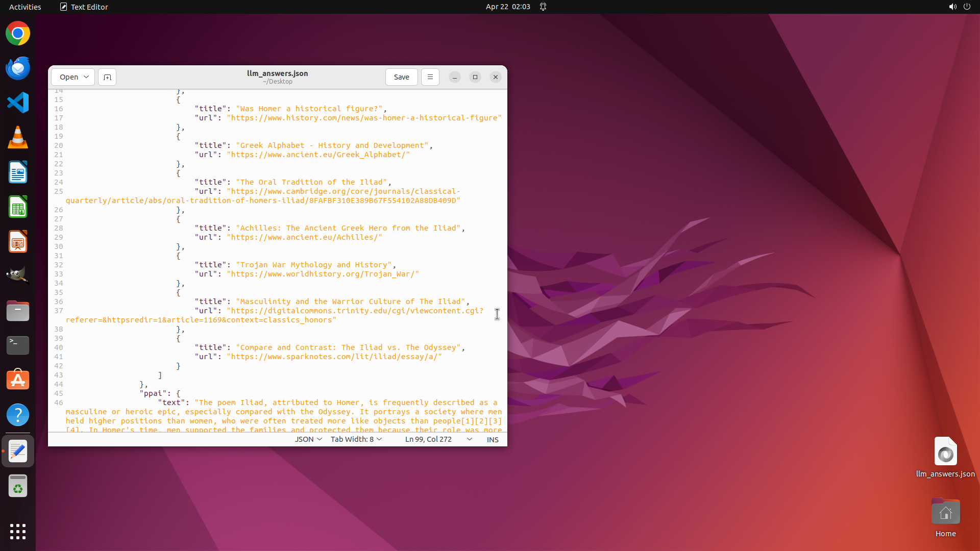The width and height of the screenshot is (980, 551).
Task: Click the new document tab icon
Action: [x=107, y=77]
